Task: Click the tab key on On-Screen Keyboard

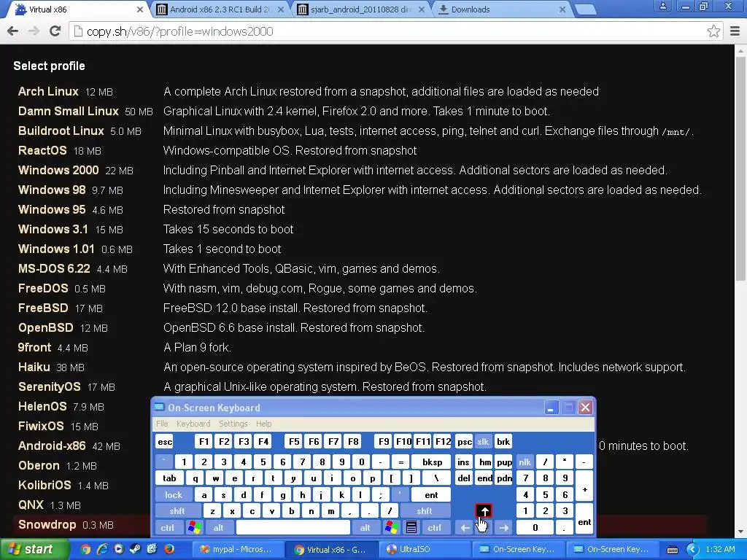Action: coord(169,478)
